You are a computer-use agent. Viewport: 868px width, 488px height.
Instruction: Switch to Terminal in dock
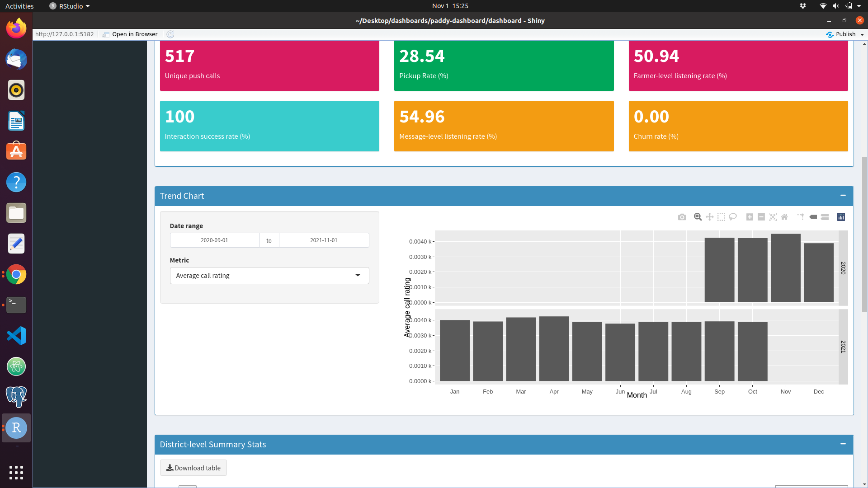pyautogui.click(x=16, y=305)
